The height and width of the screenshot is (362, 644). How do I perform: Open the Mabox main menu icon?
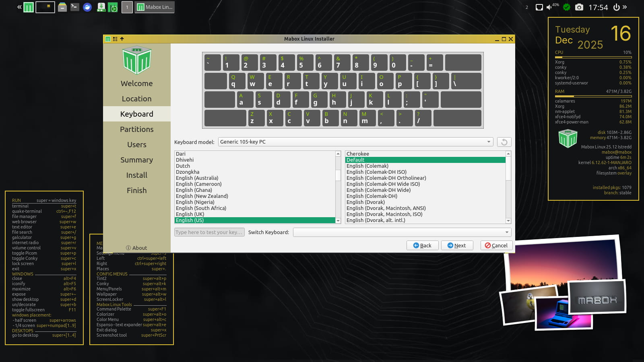29,7
